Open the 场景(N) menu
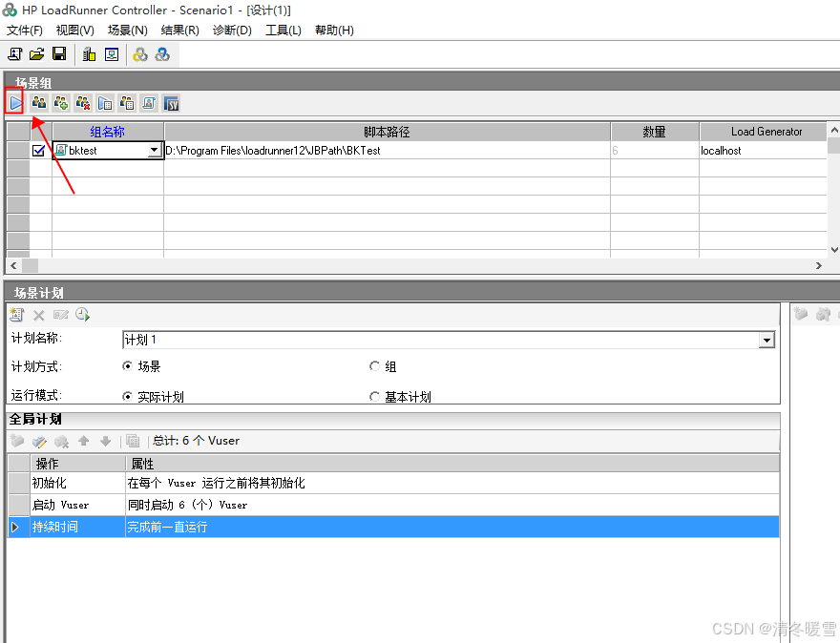Image resolution: width=840 pixels, height=643 pixels. [x=128, y=31]
